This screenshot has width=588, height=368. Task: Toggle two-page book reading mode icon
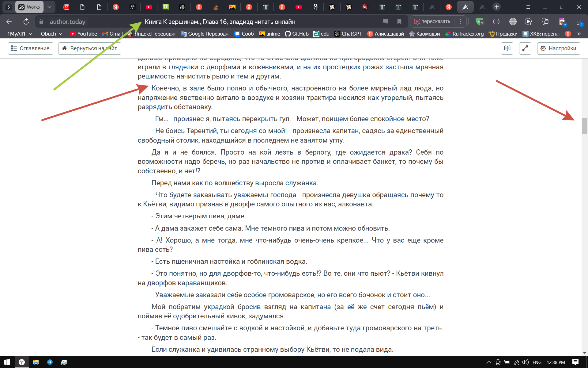coord(507,48)
